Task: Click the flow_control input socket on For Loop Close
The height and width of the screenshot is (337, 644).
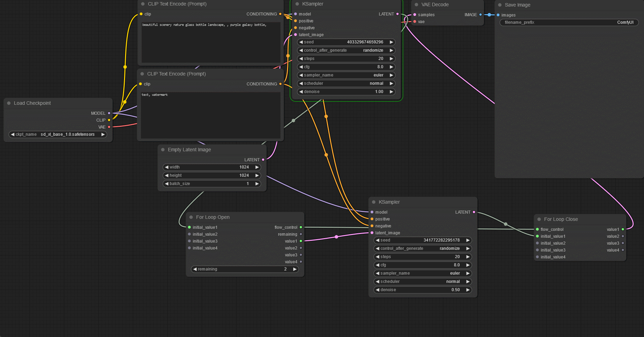Action: click(538, 229)
